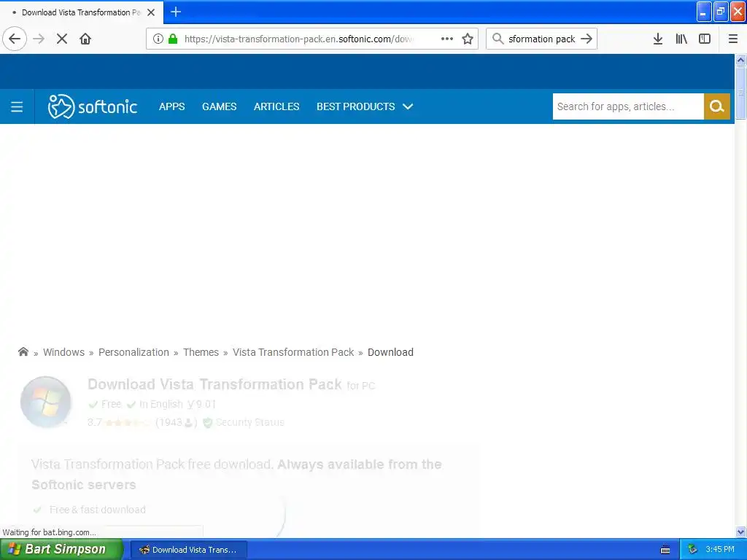Open Vista Transformation Pack breadcrumb link
The height and width of the screenshot is (560, 747).
click(293, 352)
